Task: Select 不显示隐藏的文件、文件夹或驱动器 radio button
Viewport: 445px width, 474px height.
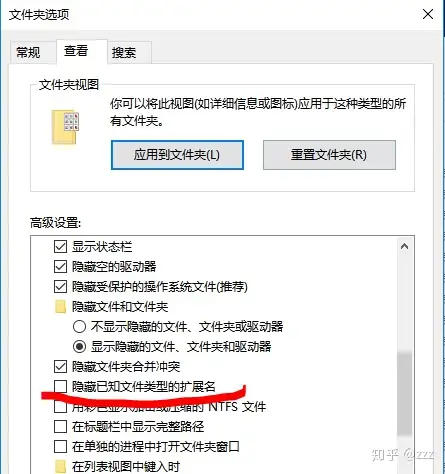Action: pos(79,327)
